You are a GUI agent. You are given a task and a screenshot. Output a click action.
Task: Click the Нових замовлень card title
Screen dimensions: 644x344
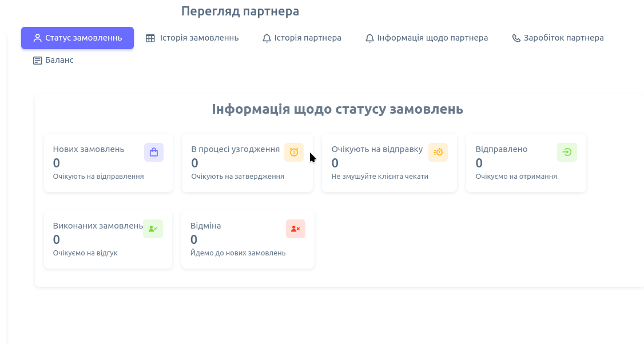pos(89,149)
